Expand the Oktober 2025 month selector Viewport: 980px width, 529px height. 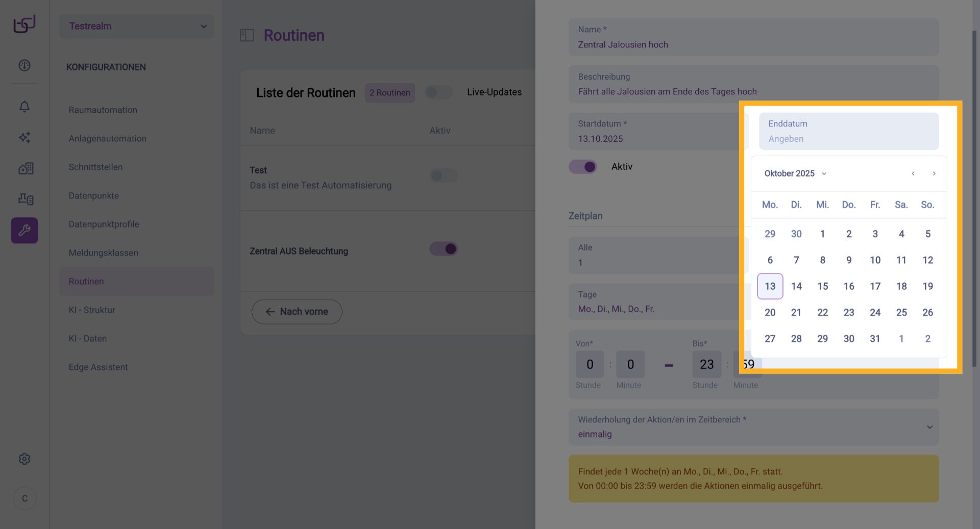point(795,173)
